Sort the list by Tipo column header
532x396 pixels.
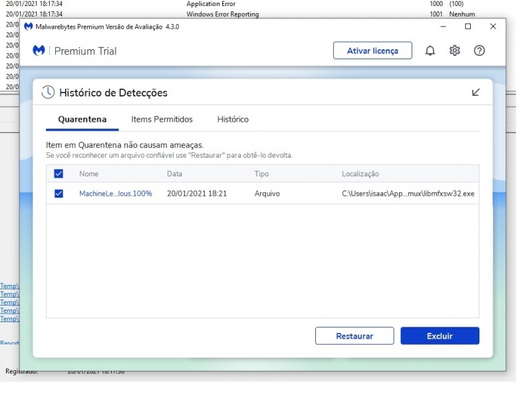click(262, 174)
